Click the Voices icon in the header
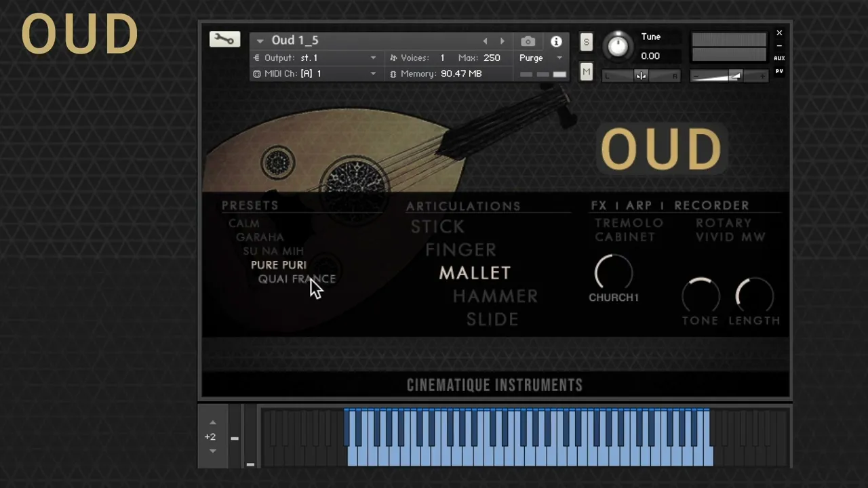 tap(394, 58)
